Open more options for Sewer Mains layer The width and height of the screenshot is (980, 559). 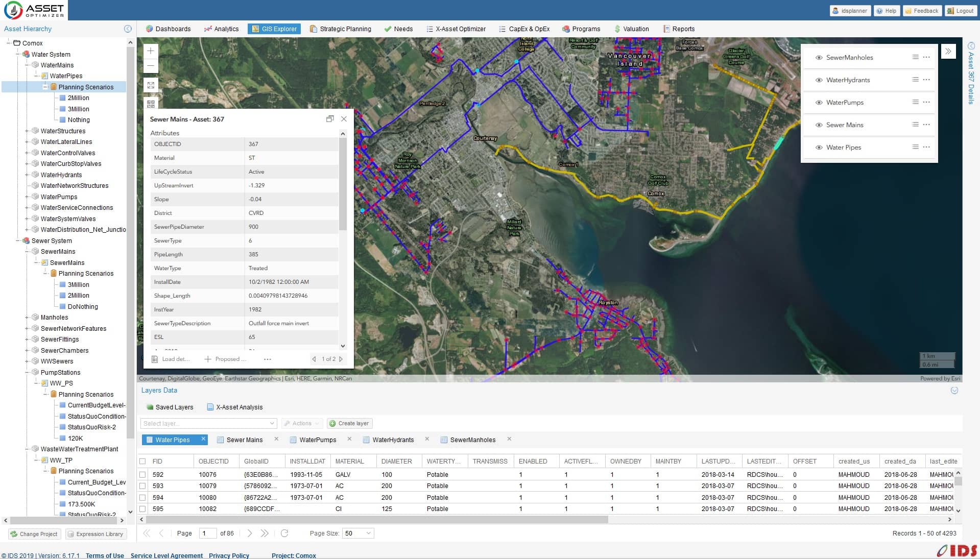[926, 125]
